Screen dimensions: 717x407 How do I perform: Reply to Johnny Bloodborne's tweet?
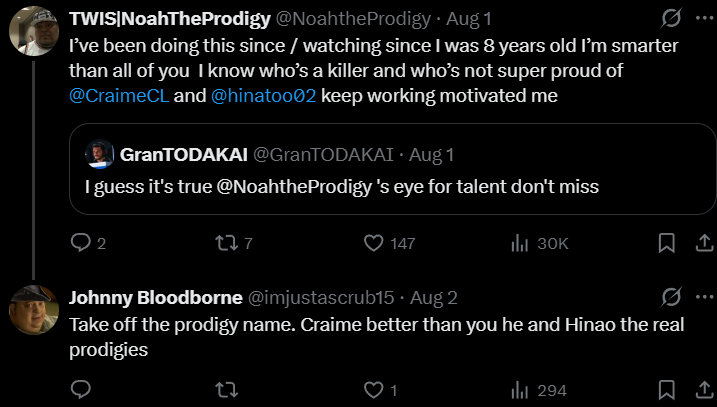pyautogui.click(x=81, y=390)
